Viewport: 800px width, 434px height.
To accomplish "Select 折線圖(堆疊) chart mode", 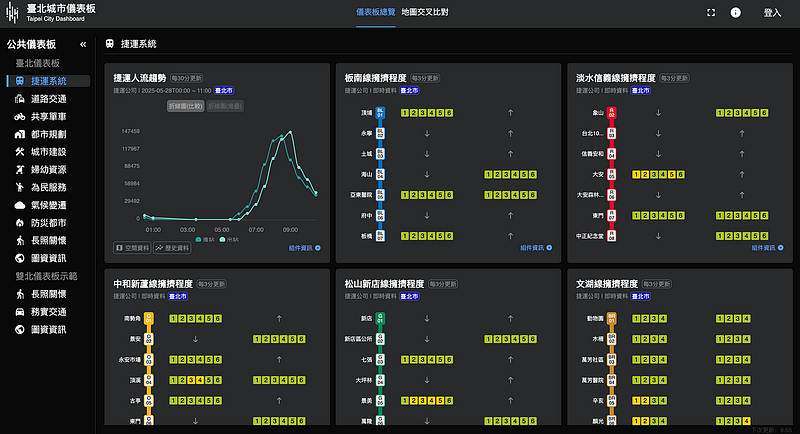I will (x=225, y=106).
